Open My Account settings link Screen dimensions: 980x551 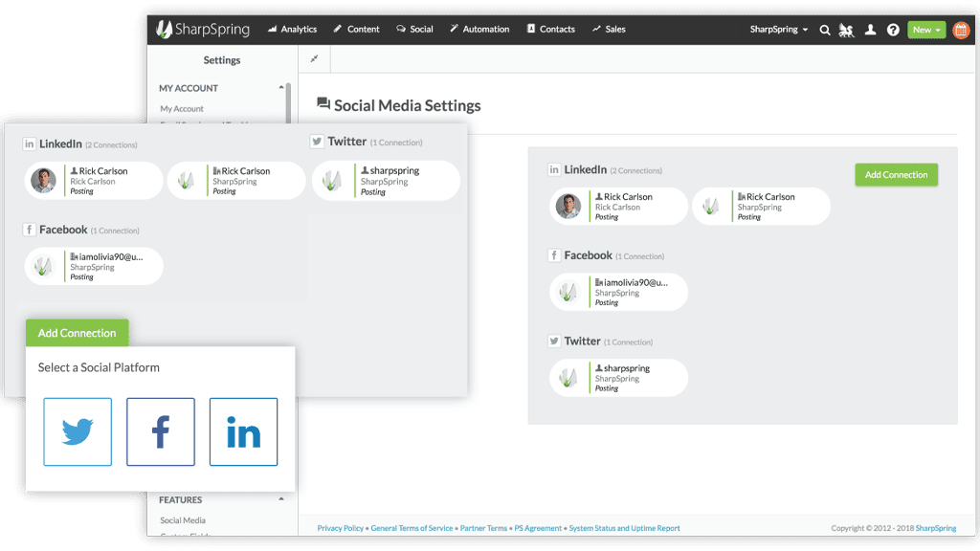click(182, 109)
